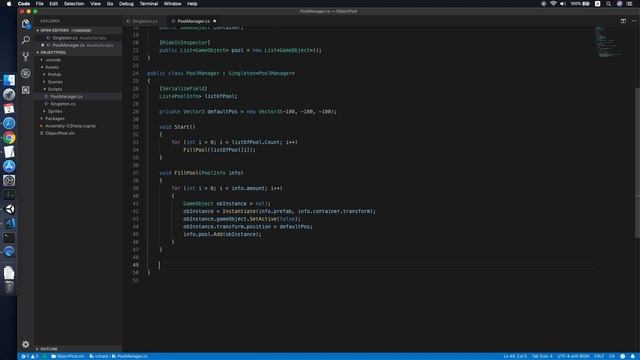
Task: Select the PoolManager.cs editor tab
Action: click(x=193, y=21)
